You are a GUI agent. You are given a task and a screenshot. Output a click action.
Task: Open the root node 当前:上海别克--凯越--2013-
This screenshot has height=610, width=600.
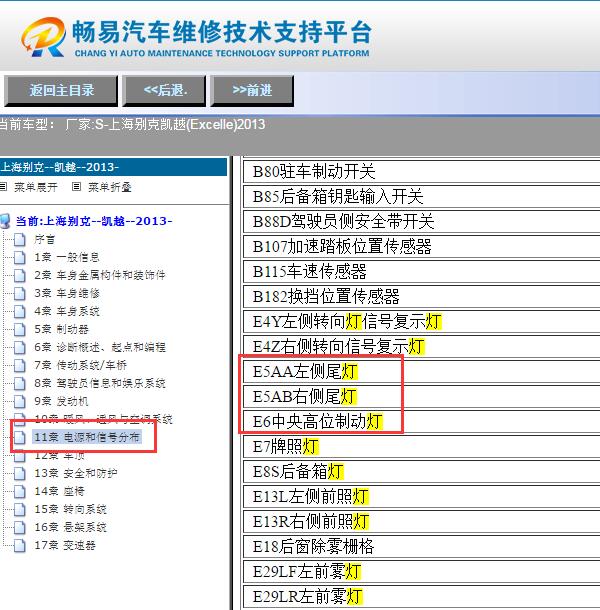[94, 221]
